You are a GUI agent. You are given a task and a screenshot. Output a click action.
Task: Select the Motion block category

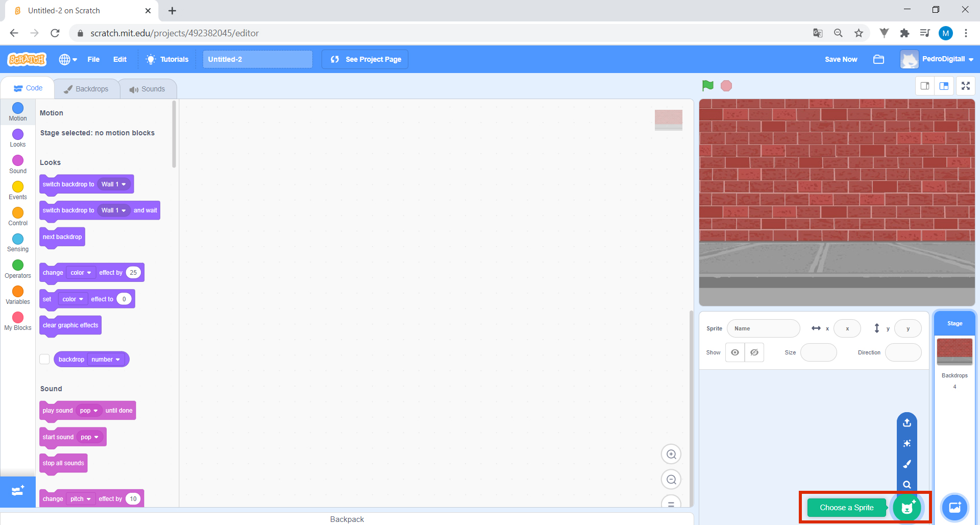[x=18, y=111]
